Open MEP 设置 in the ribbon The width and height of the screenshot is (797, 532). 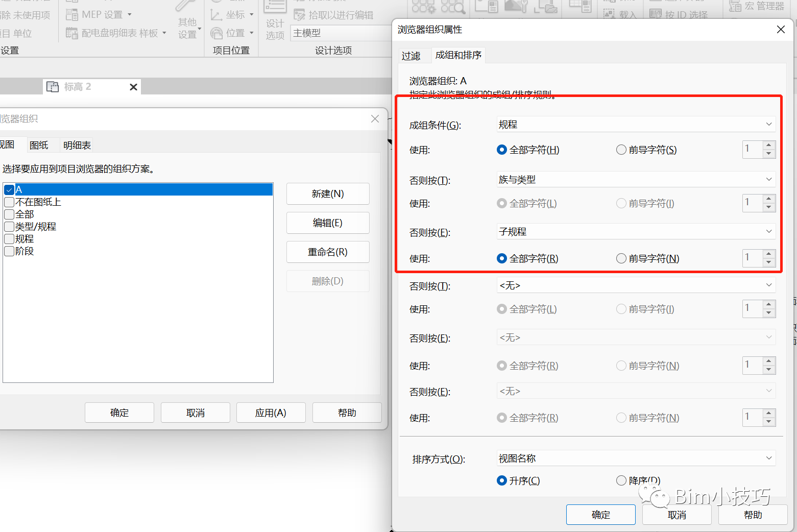point(99,15)
